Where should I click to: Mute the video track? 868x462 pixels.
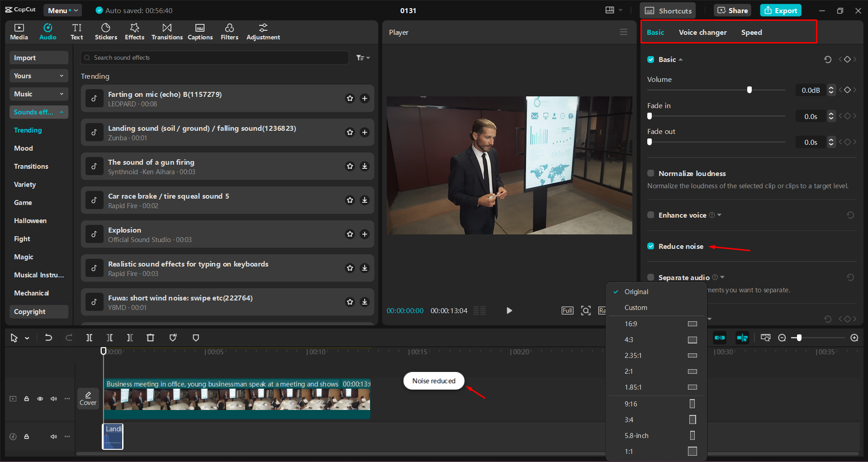[x=54, y=399]
